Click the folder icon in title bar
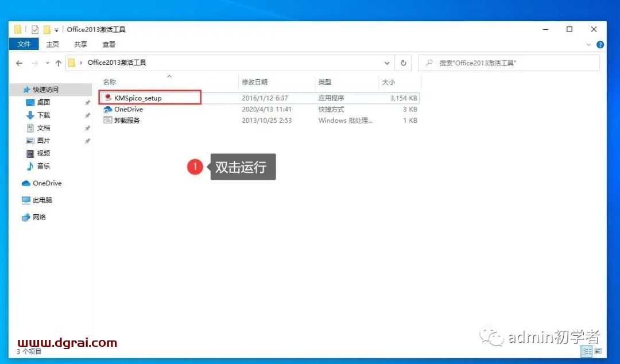620x364 pixels. click(18, 29)
